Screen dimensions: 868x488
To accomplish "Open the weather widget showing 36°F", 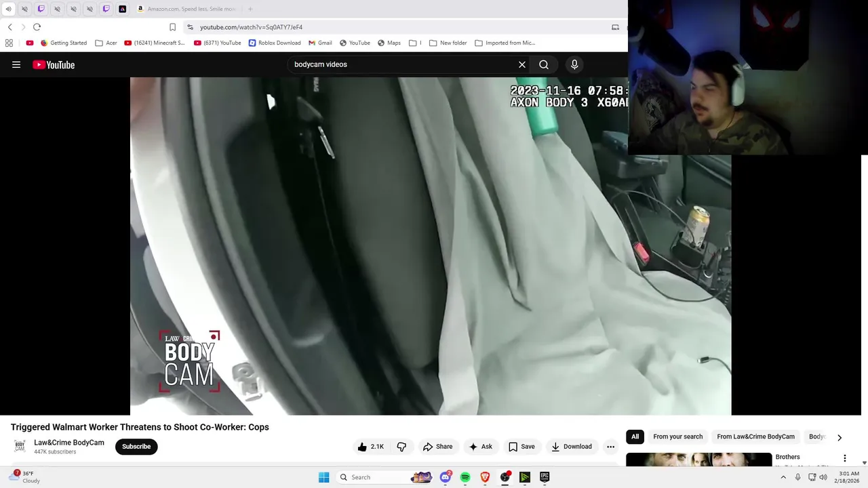I will point(26,477).
